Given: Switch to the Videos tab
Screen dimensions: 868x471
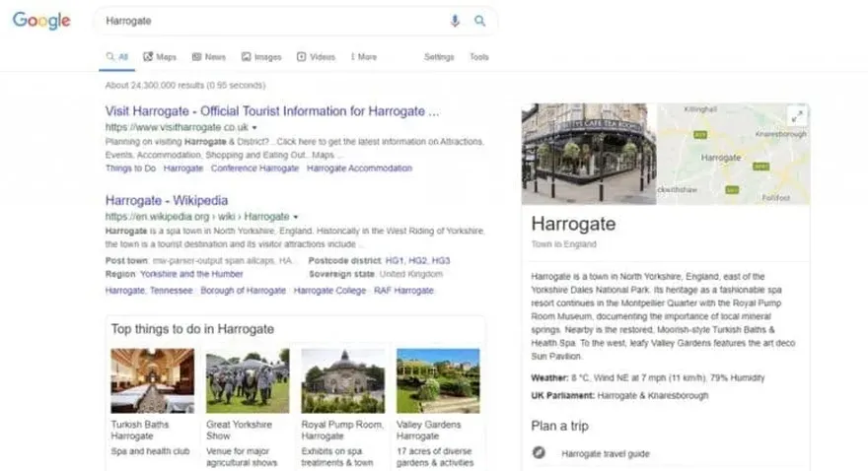Looking at the screenshot, I should [316, 57].
